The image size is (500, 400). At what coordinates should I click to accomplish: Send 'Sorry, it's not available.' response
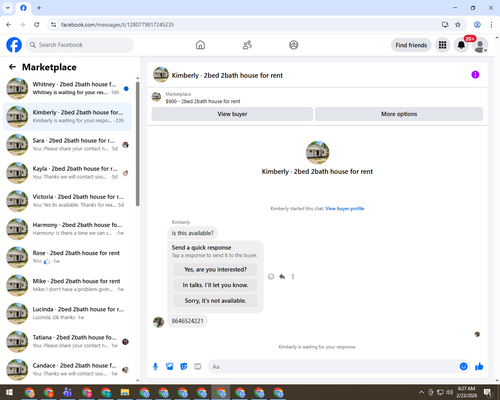click(215, 301)
